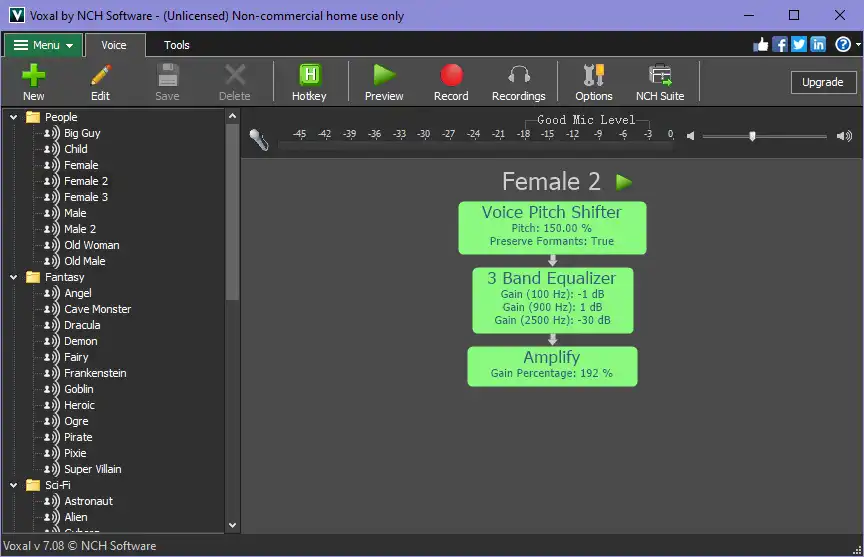Select the Old Male voice

[85, 261]
